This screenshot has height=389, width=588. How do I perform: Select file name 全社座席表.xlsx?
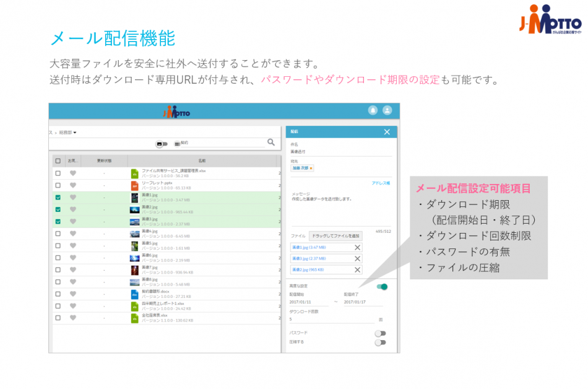tap(155, 315)
